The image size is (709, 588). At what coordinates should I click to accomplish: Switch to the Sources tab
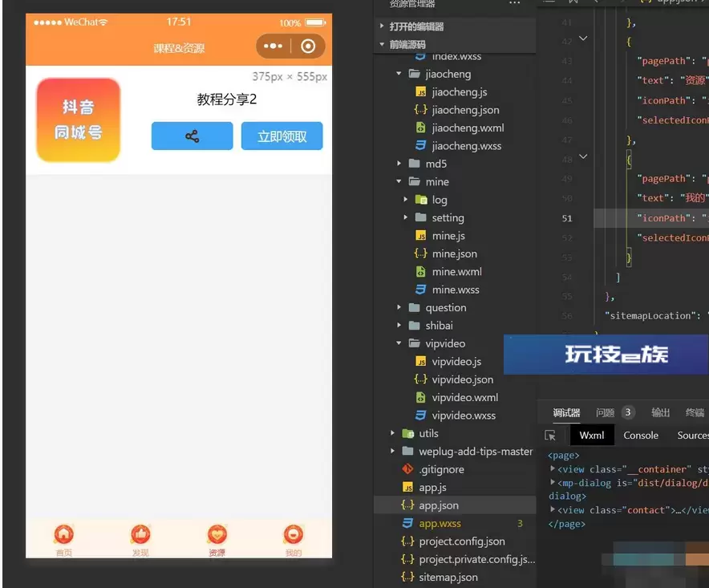[x=693, y=435]
